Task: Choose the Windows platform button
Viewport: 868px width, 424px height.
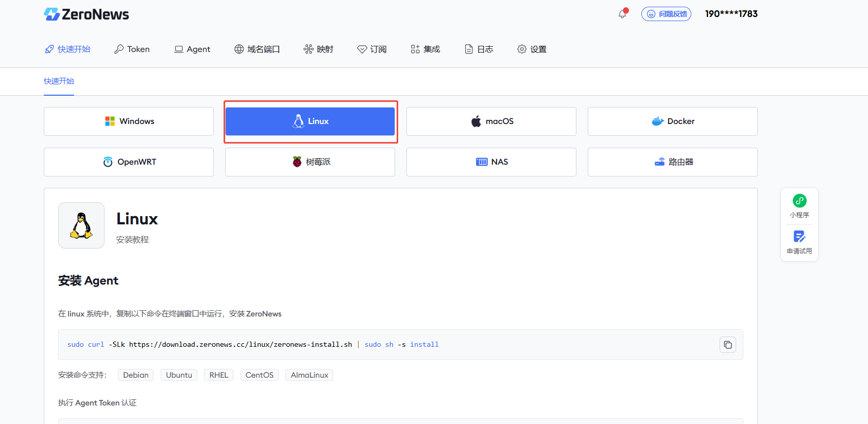Action: pyautogui.click(x=129, y=121)
